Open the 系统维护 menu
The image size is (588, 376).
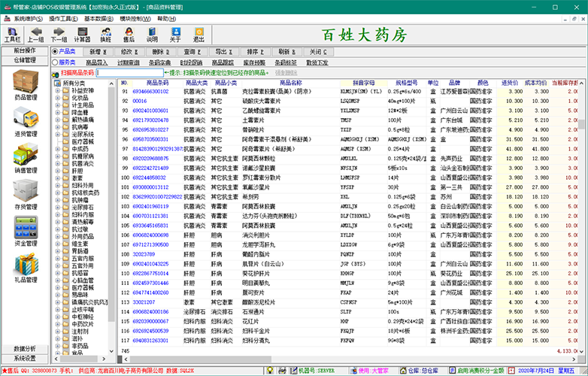click(27, 17)
